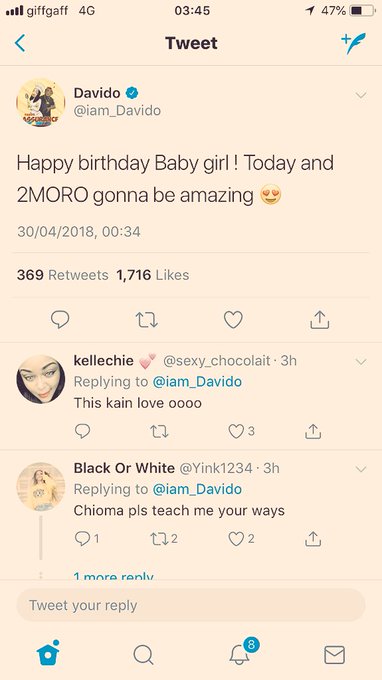This screenshot has width=382, height=680.
Task: Compose a new tweet with feather icon
Action: pos(353,43)
